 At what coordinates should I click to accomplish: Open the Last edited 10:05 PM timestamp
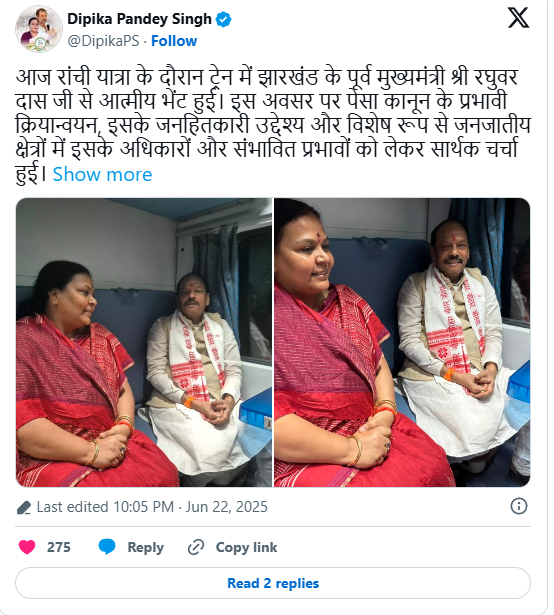[152, 507]
